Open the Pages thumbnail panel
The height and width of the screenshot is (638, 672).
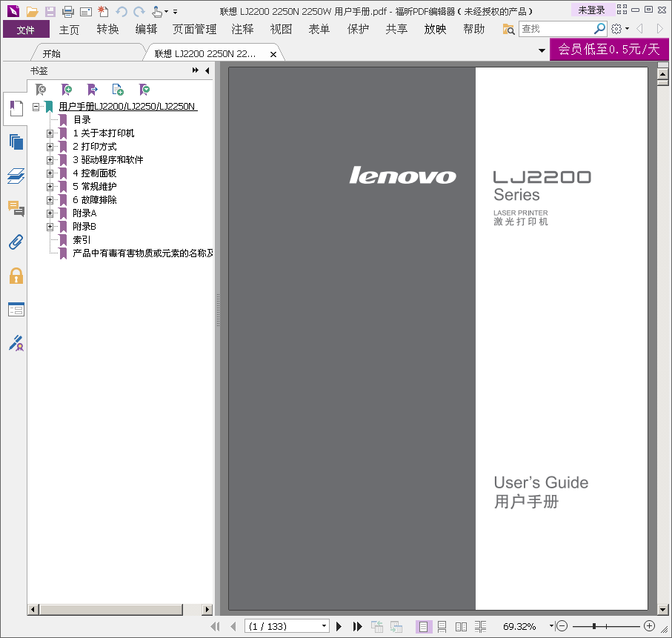pos(16,142)
